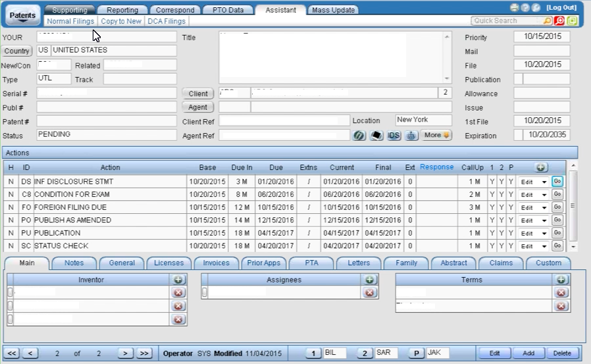The height and width of the screenshot is (364, 591).
Task: Open the Prior Apps tab
Action: pos(264,263)
